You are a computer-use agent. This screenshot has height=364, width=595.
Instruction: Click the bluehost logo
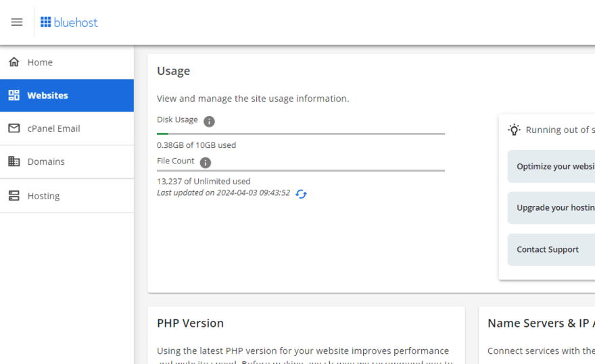click(69, 22)
